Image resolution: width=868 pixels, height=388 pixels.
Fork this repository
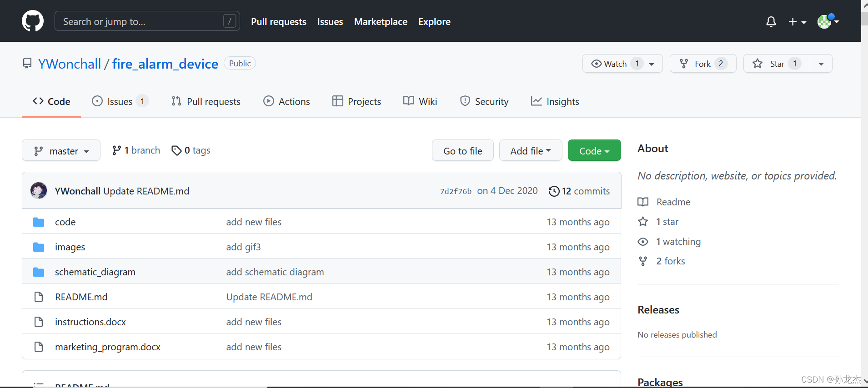tap(703, 64)
